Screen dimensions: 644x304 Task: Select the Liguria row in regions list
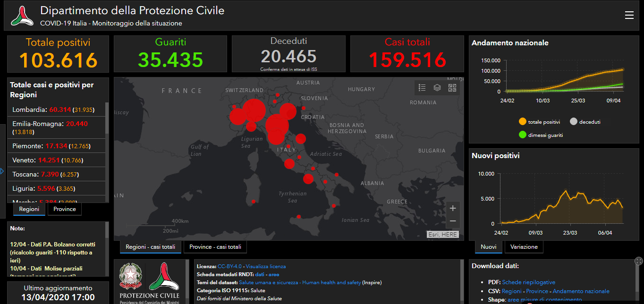click(x=56, y=188)
